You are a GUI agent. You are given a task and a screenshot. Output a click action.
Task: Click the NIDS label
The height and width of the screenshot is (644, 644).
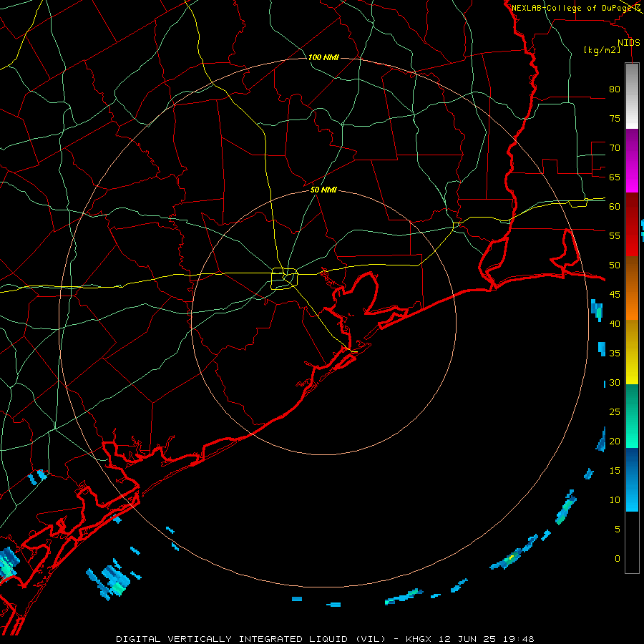click(x=628, y=43)
